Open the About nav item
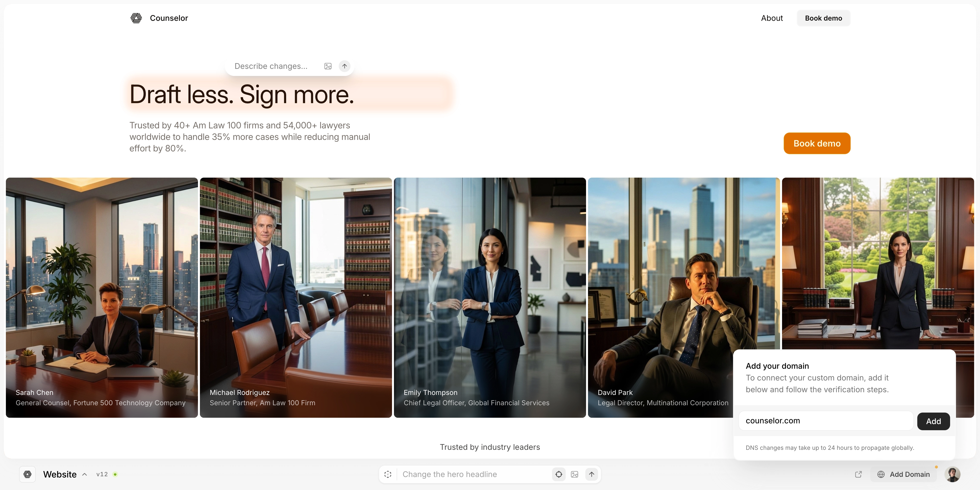This screenshot has height=490, width=980. (x=772, y=18)
